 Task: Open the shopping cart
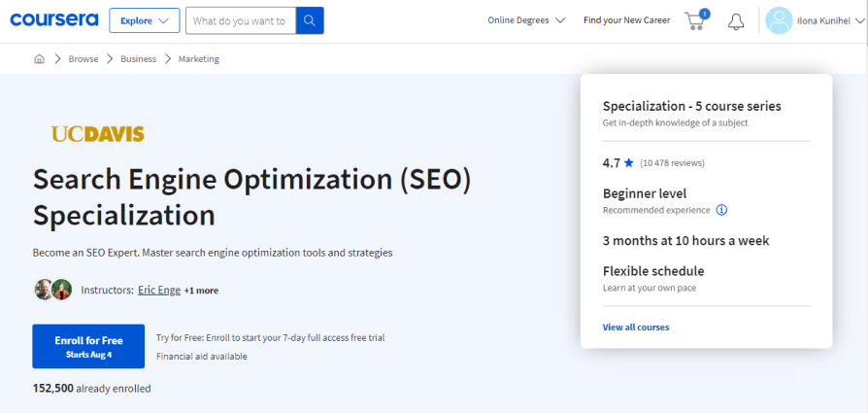tap(695, 20)
